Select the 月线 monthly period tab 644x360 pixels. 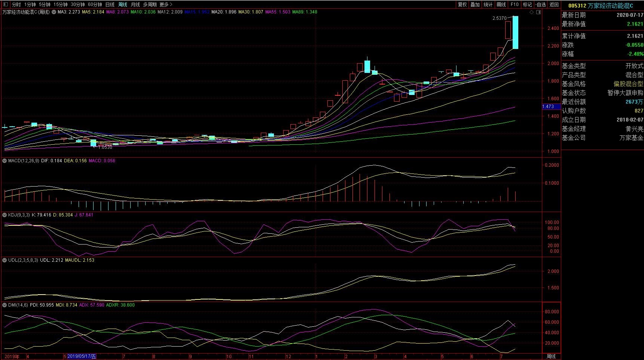(x=135, y=4)
